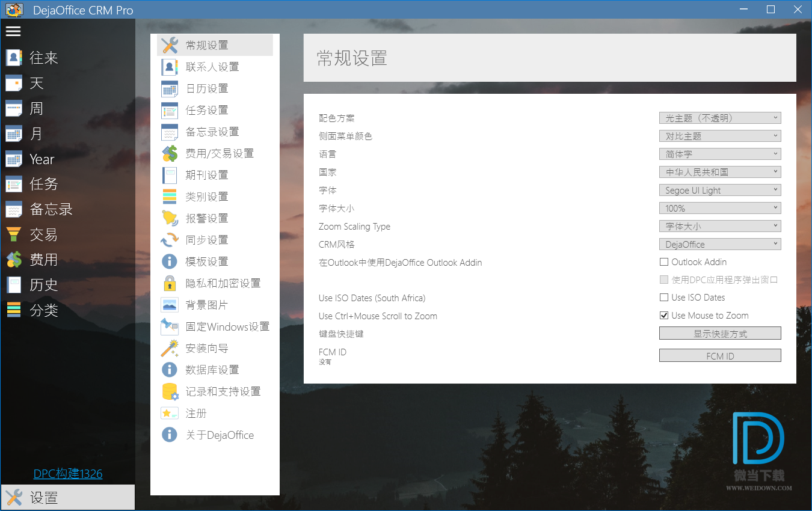Screen dimensions: 812x511
Task: Open the 分类 categories icon
Action: [14, 310]
